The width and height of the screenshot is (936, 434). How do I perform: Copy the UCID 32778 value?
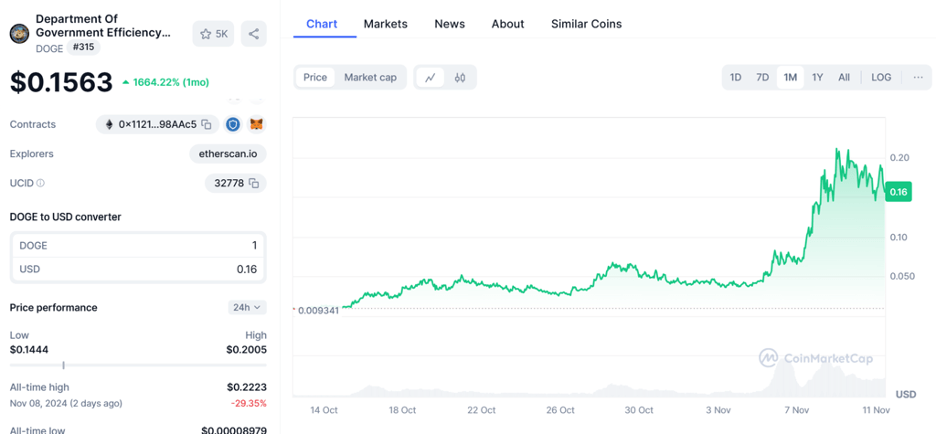tap(254, 183)
